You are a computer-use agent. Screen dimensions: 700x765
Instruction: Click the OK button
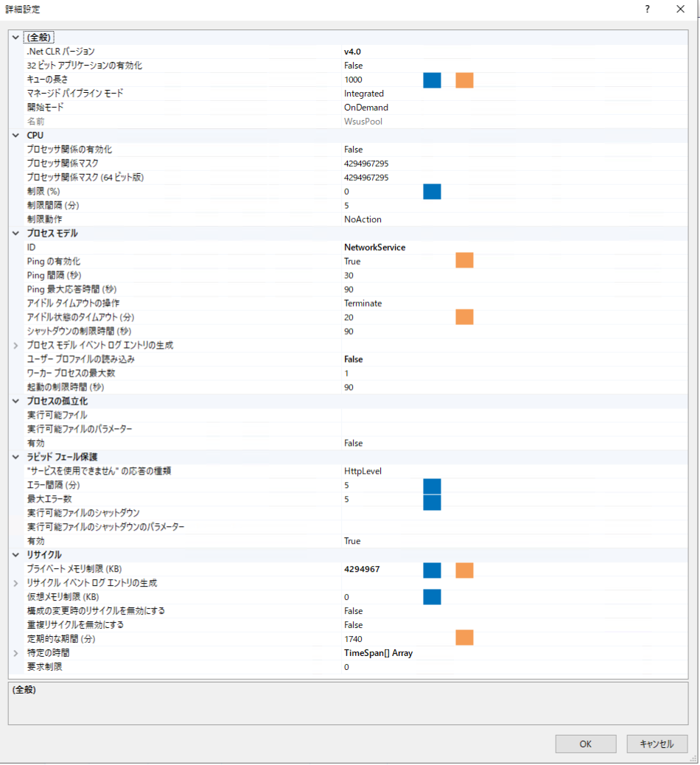pos(585,744)
